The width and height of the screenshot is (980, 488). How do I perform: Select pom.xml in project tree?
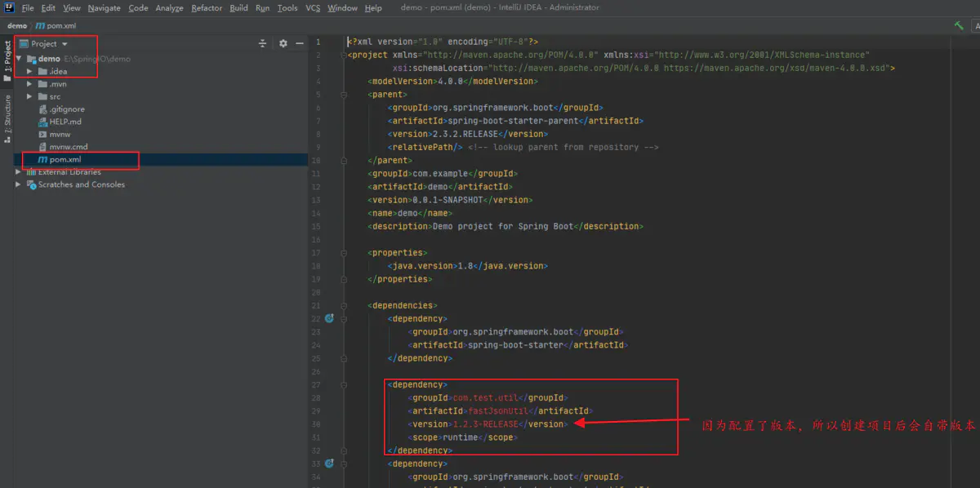[65, 160]
